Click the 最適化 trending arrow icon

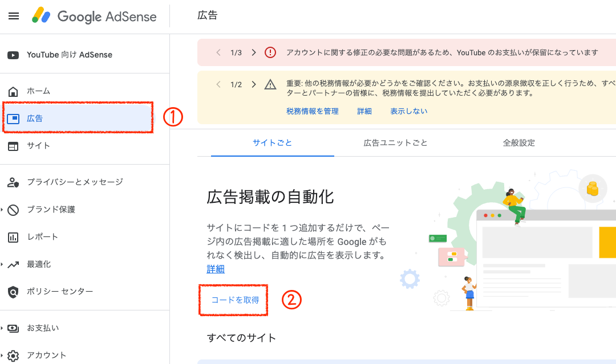13,265
